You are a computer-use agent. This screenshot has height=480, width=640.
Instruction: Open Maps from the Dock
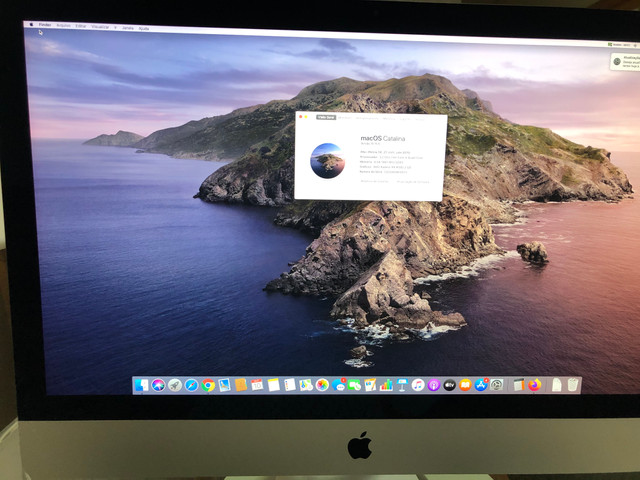pos(306,384)
